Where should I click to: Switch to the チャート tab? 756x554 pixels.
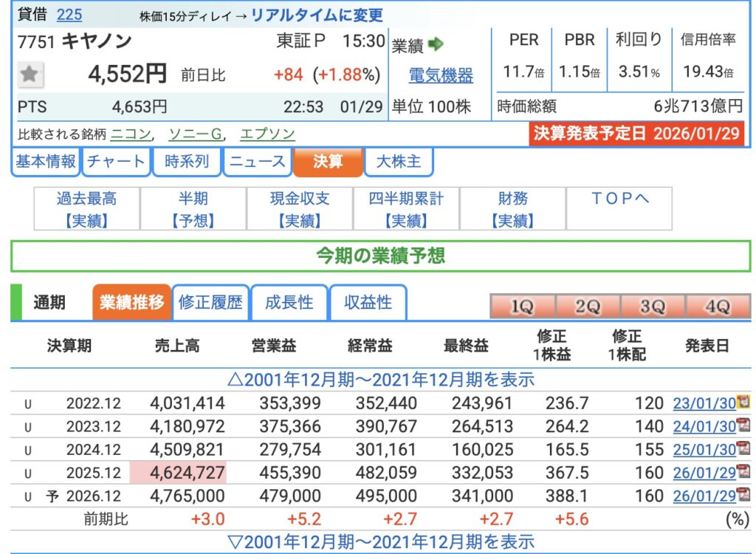(115, 162)
